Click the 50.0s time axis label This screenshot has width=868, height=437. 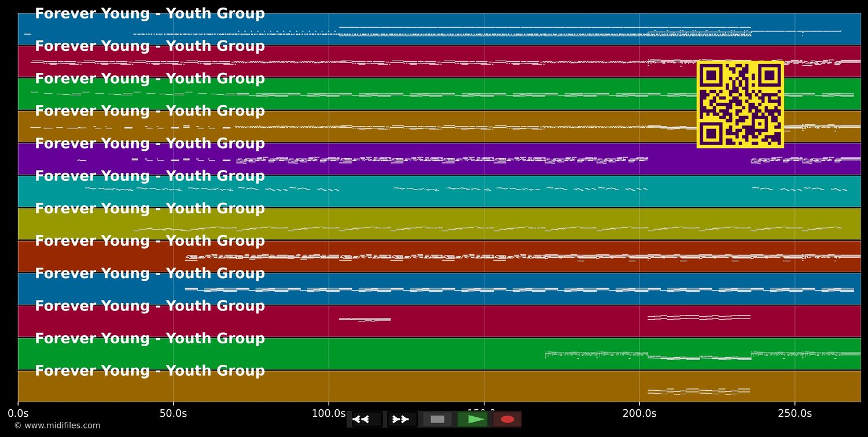173,413
